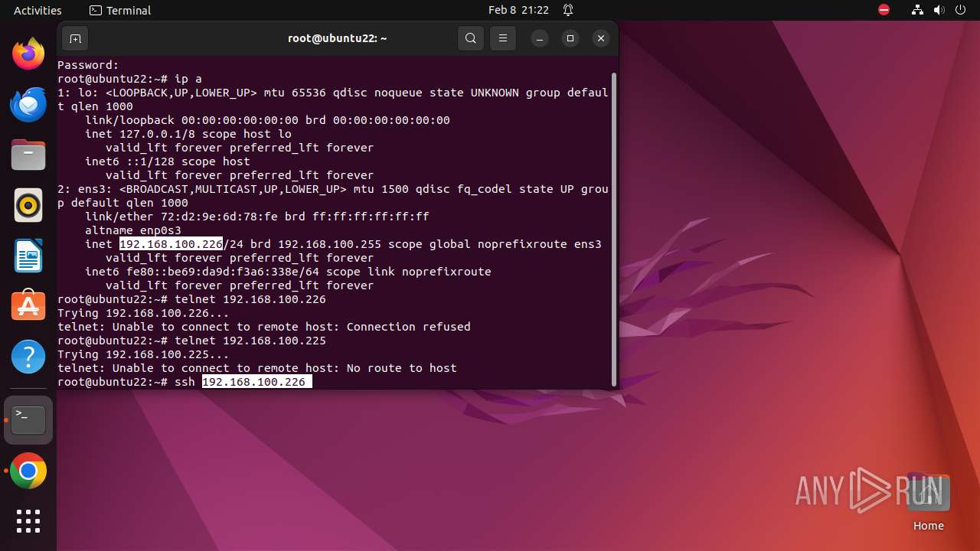Click the inet6 fe80::be69:da9d:f3a6:338e/64 line

coord(288,272)
